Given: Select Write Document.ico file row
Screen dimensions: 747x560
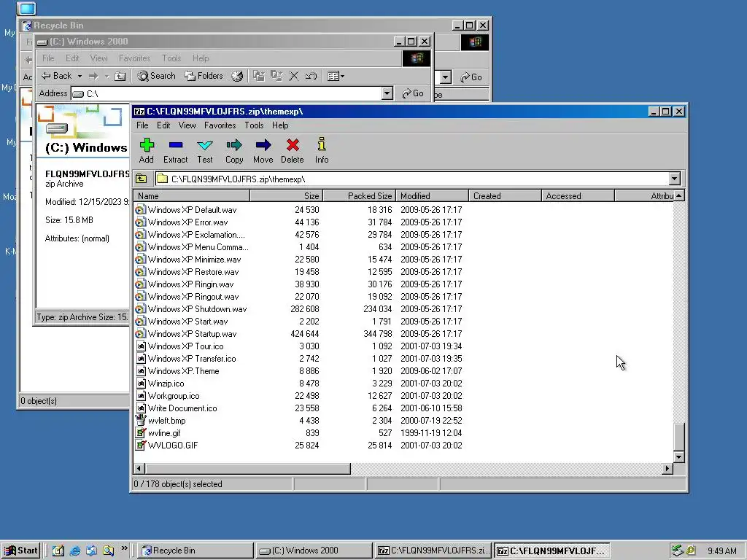Looking at the screenshot, I should tap(403, 408).
